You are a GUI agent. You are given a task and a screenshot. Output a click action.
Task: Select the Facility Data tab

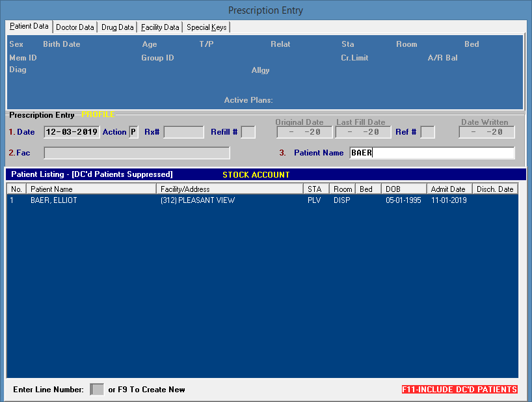(x=160, y=27)
